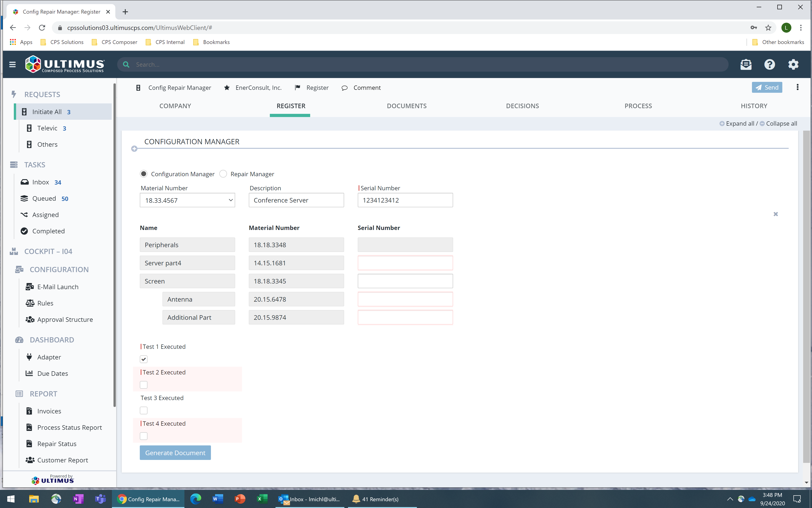The image size is (812, 508).
Task: Click the Comment speech bubble icon
Action: pyautogui.click(x=344, y=88)
